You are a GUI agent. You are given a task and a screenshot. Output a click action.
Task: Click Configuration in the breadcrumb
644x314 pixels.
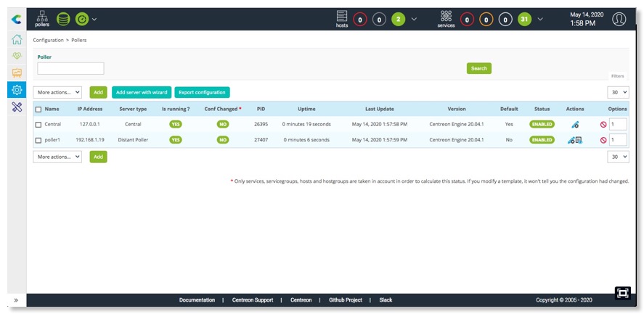[x=48, y=40]
